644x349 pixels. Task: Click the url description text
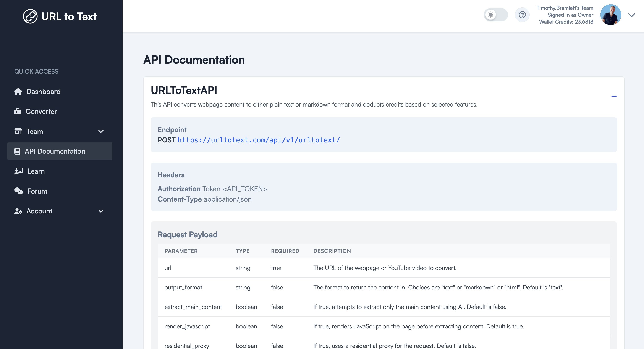coord(385,268)
